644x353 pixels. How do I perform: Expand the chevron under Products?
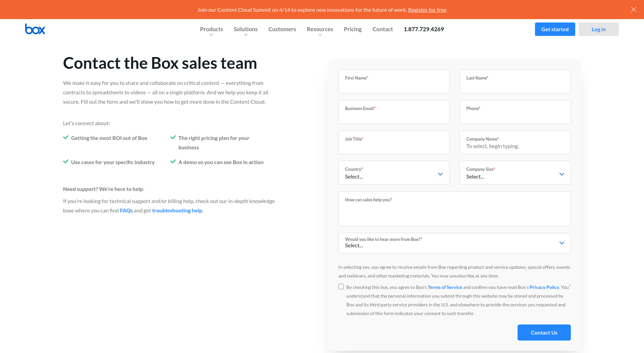tap(211, 35)
